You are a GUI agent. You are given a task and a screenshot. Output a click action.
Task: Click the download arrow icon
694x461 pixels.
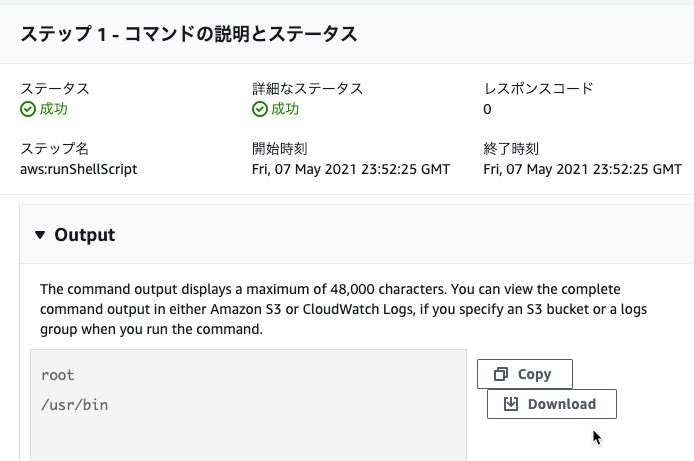click(x=511, y=404)
